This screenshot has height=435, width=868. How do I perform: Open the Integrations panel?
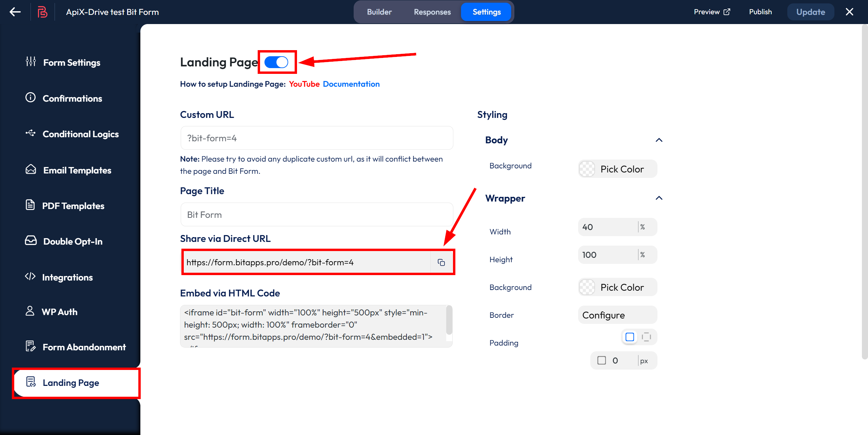point(67,276)
